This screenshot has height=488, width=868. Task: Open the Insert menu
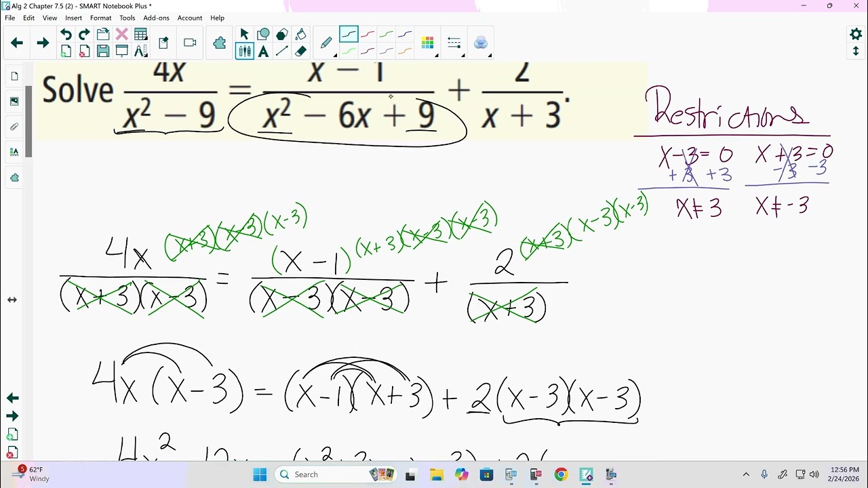(73, 18)
